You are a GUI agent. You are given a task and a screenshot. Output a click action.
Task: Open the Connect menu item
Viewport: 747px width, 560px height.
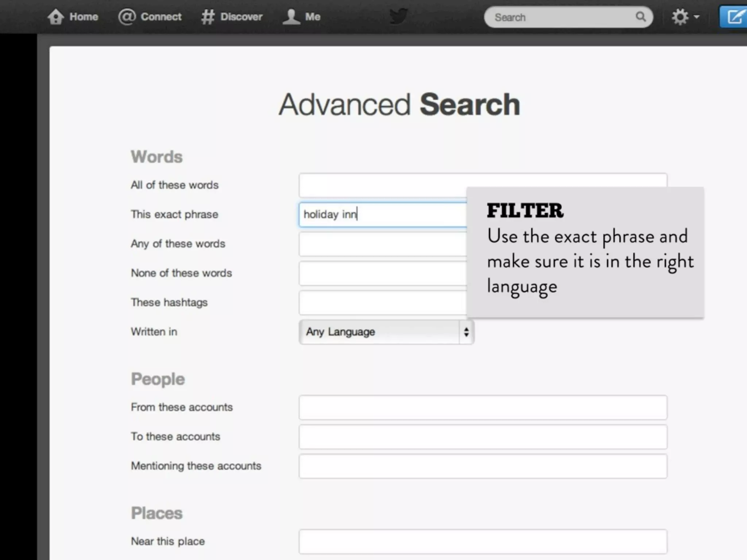(x=161, y=17)
